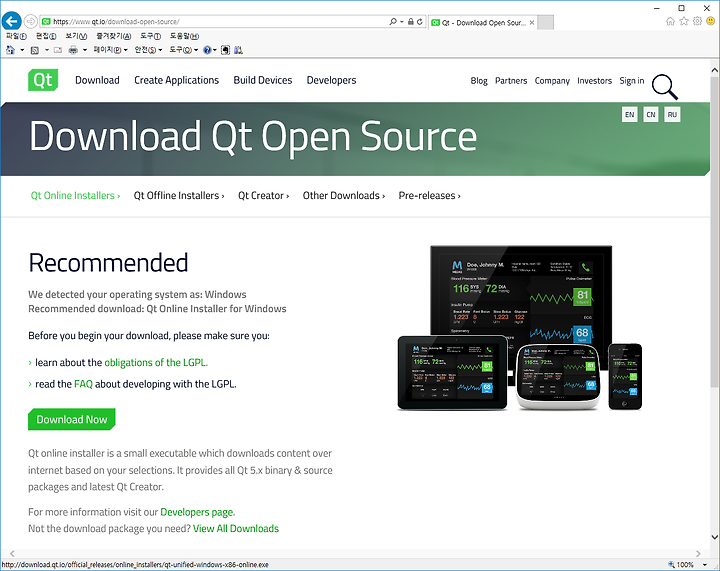This screenshot has width=720, height=571.
Task: Click the last command bar icon
Action: point(238,50)
